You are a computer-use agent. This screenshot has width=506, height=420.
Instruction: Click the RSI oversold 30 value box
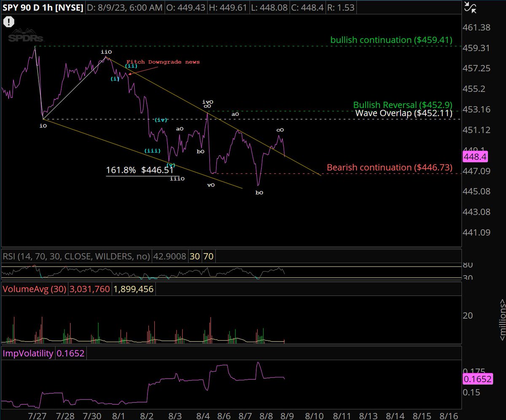click(194, 256)
